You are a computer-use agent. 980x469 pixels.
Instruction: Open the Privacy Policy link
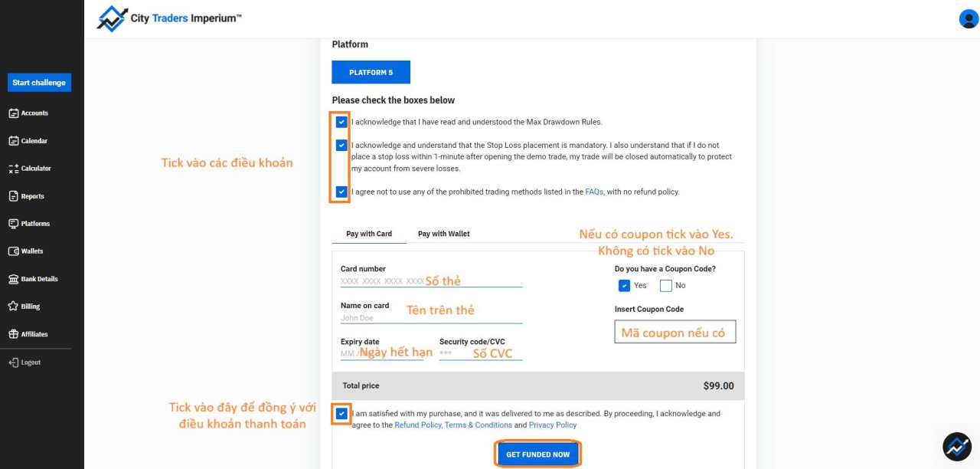553,425
